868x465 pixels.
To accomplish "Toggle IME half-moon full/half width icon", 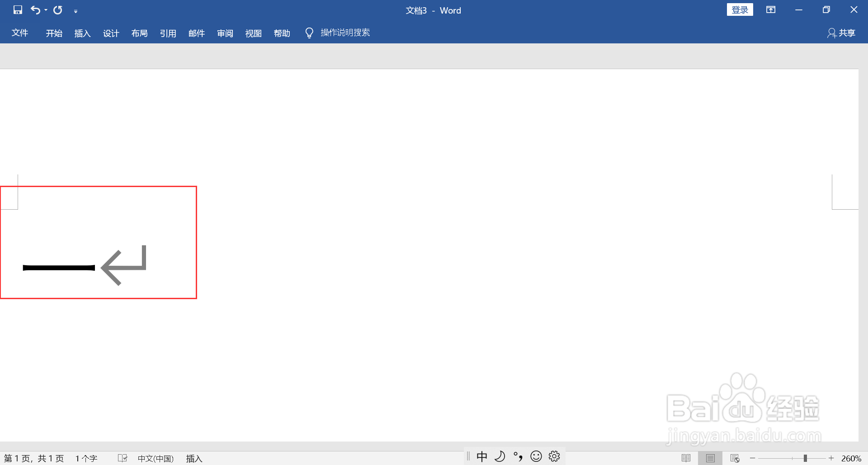I will click(500, 456).
